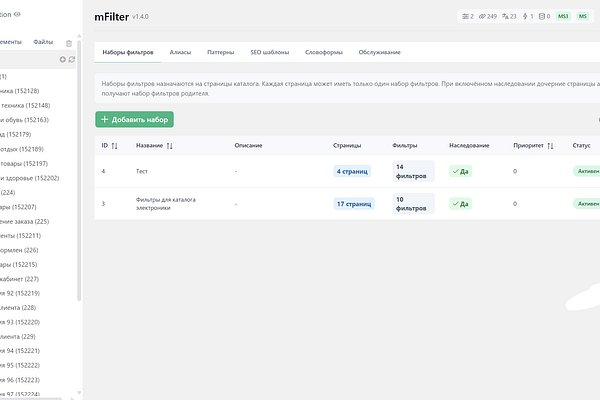Click the ID cell with value 4
Screen dimensions: 600x400
103,171
